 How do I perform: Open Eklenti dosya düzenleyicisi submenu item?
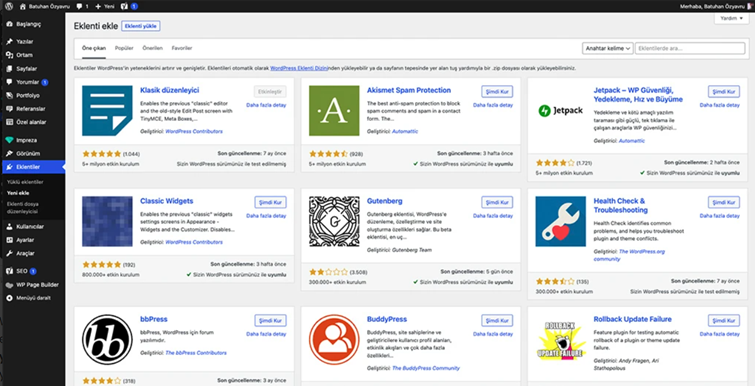22,207
